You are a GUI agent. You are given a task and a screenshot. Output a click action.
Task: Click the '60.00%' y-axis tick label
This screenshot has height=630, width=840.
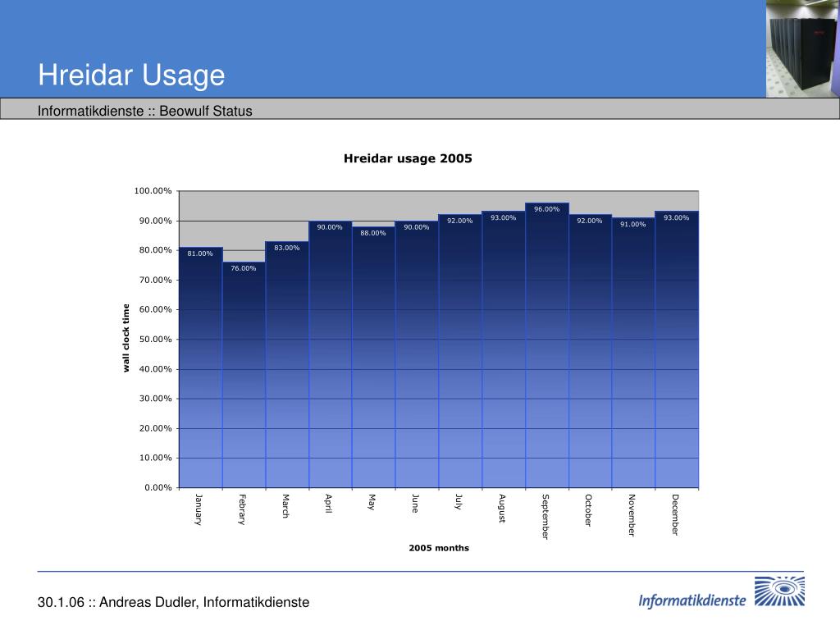point(155,309)
